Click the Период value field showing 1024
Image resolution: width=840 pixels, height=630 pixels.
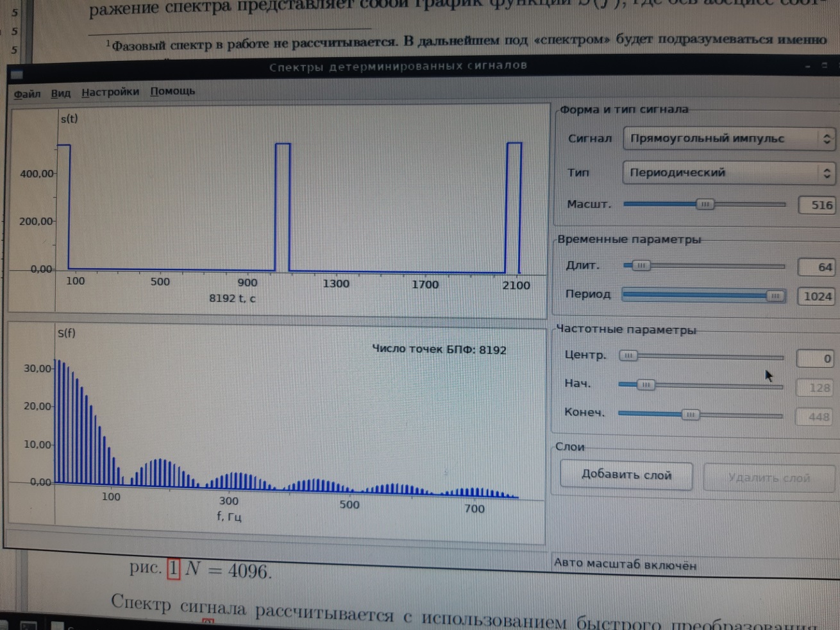817,296
